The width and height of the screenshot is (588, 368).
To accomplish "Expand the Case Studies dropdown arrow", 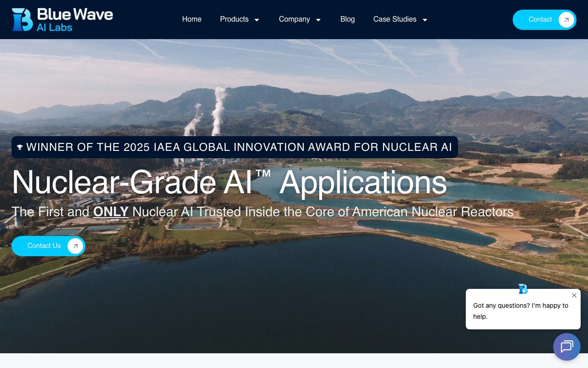I will pos(424,20).
